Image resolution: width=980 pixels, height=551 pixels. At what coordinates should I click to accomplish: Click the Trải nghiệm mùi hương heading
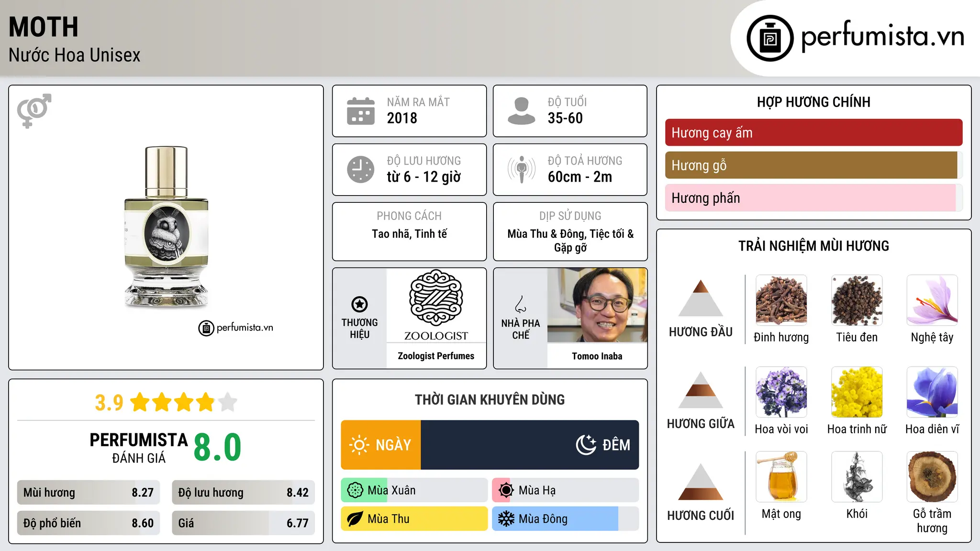(813, 246)
